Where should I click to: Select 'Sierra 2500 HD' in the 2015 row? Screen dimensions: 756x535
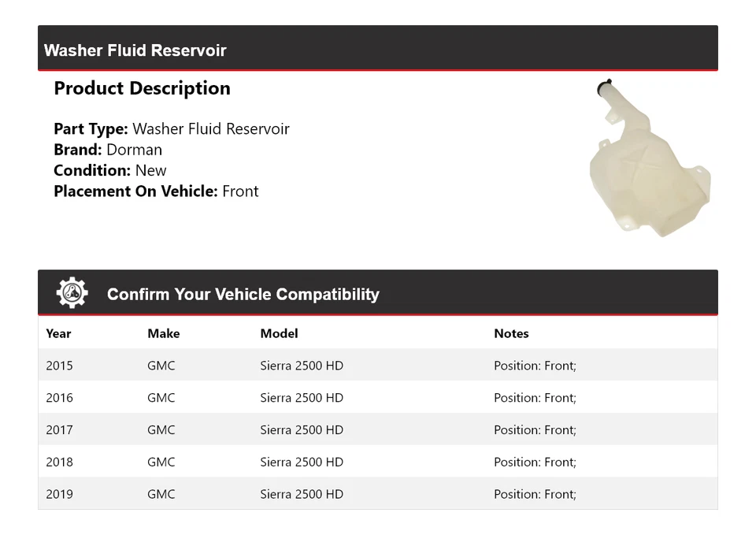click(302, 366)
